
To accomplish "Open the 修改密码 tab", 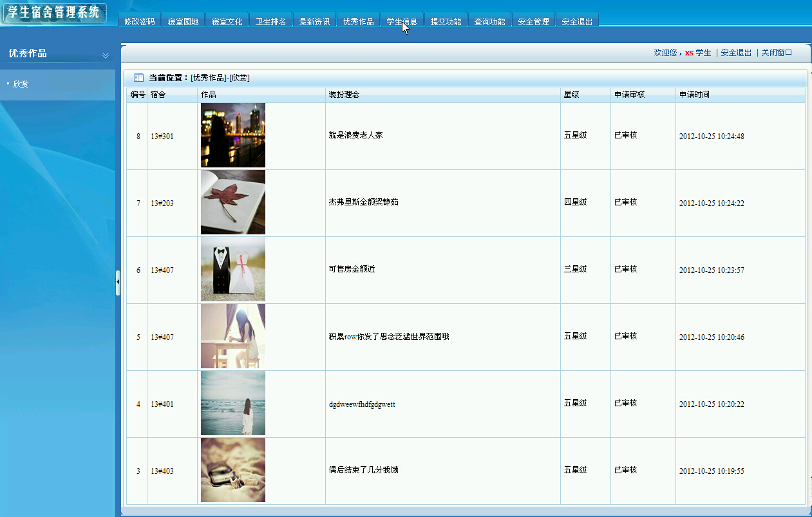I will tap(139, 21).
